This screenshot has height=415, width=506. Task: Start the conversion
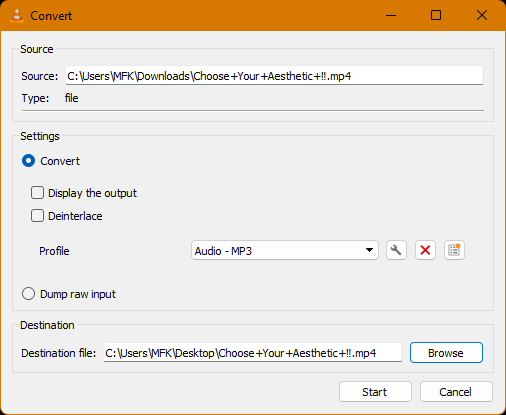pos(375,392)
